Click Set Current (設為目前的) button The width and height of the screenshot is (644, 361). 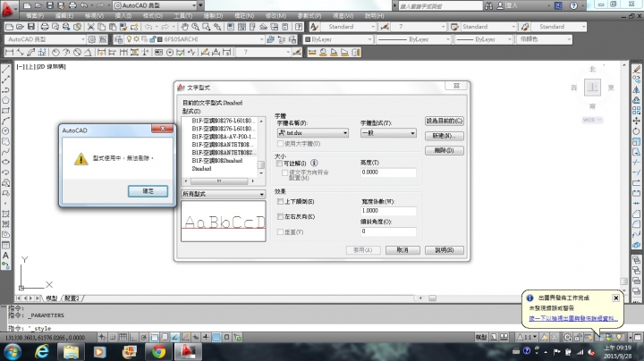click(445, 121)
